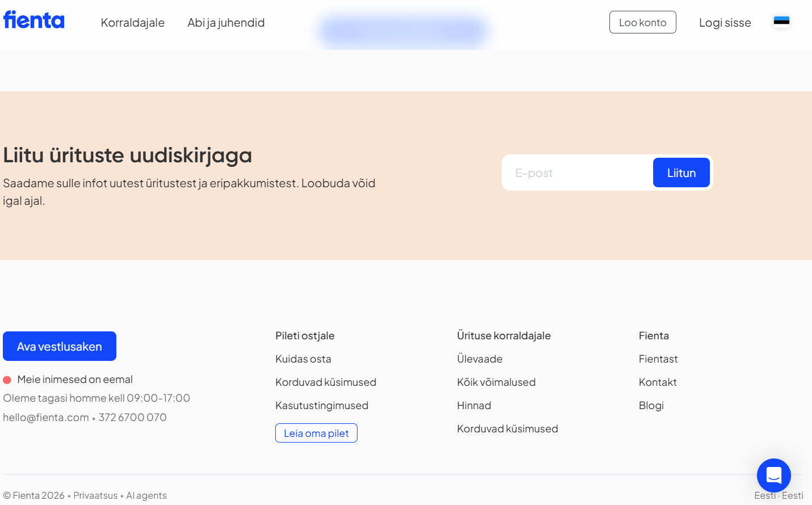Click the Ava vestlusaken button
This screenshot has height=505, width=812.
(x=60, y=346)
